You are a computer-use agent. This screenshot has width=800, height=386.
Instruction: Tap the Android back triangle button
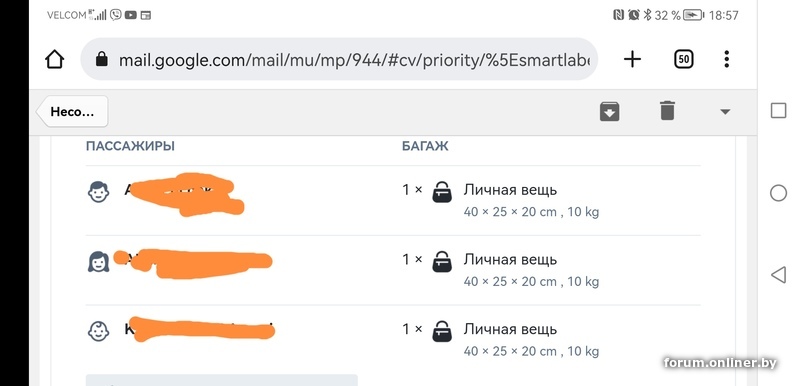778,275
